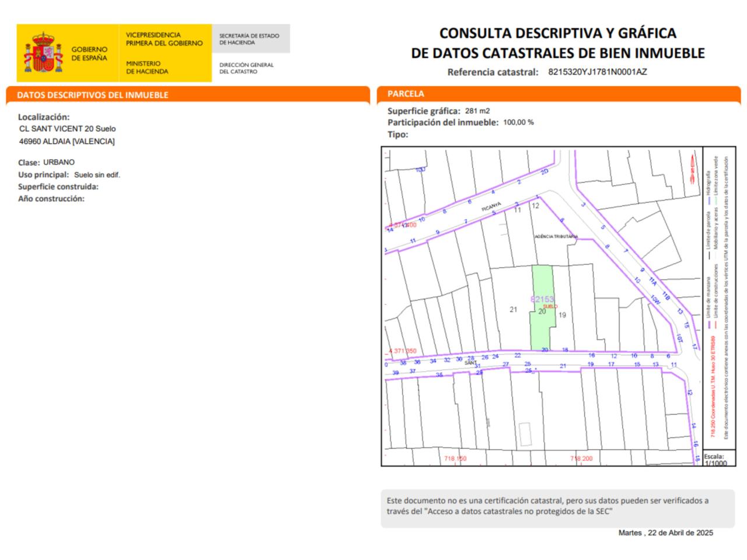Click the Año construcción label
This screenshot has width=747, height=560.
click(x=51, y=198)
